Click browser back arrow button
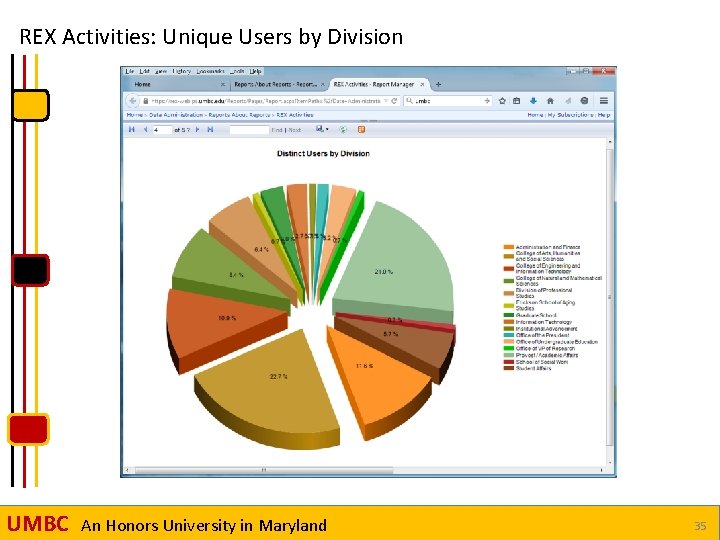Screen dimensions: 720x540 click(x=132, y=101)
